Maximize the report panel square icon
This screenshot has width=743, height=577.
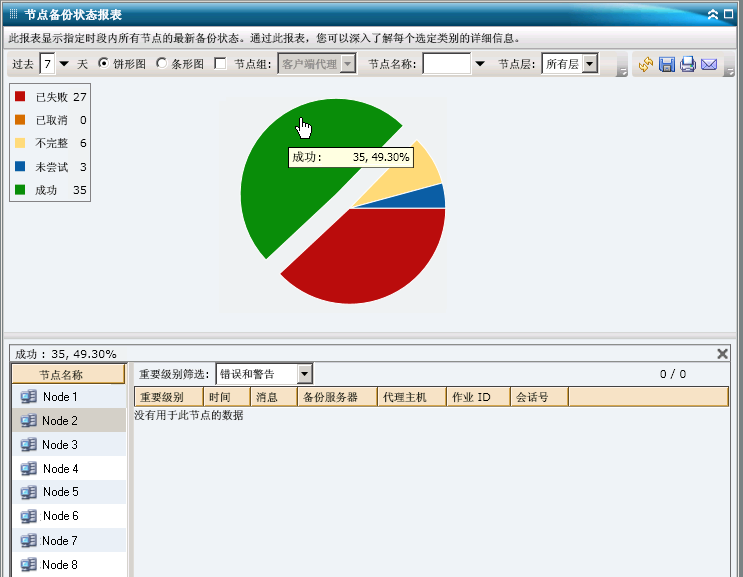[x=729, y=14]
